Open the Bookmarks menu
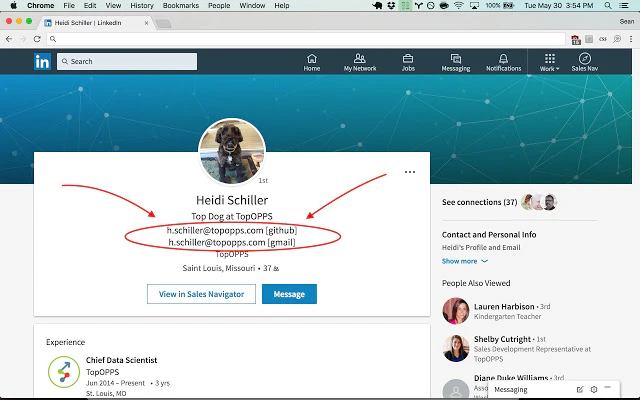This screenshot has height=400, width=640. tap(181, 5)
